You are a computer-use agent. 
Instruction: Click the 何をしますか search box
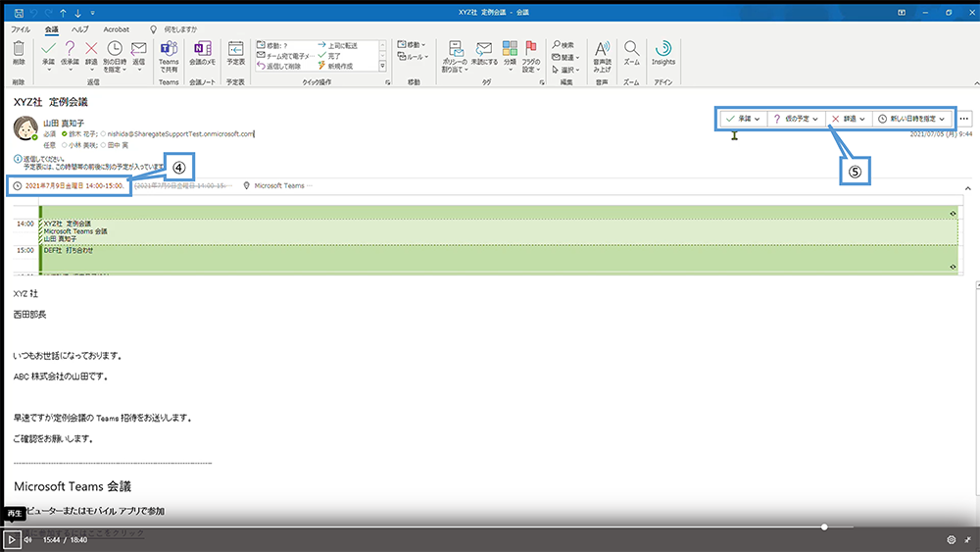click(180, 29)
